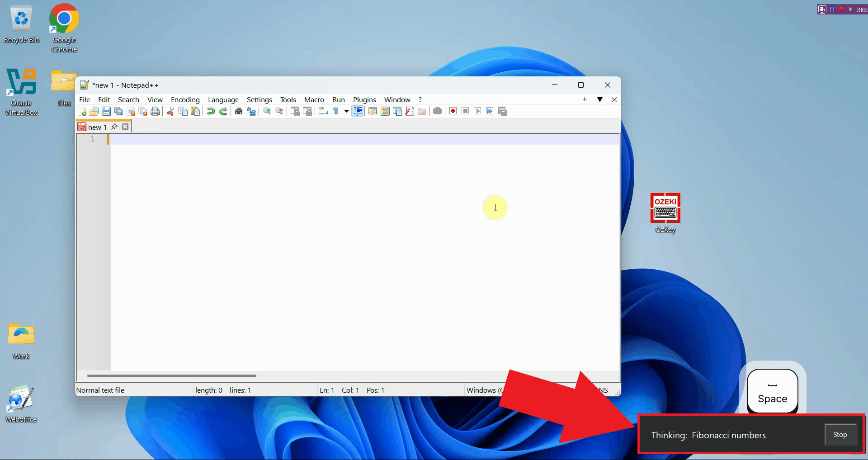The image size is (868, 460).
Task: Open Find with the binoculars icon
Action: (x=239, y=112)
